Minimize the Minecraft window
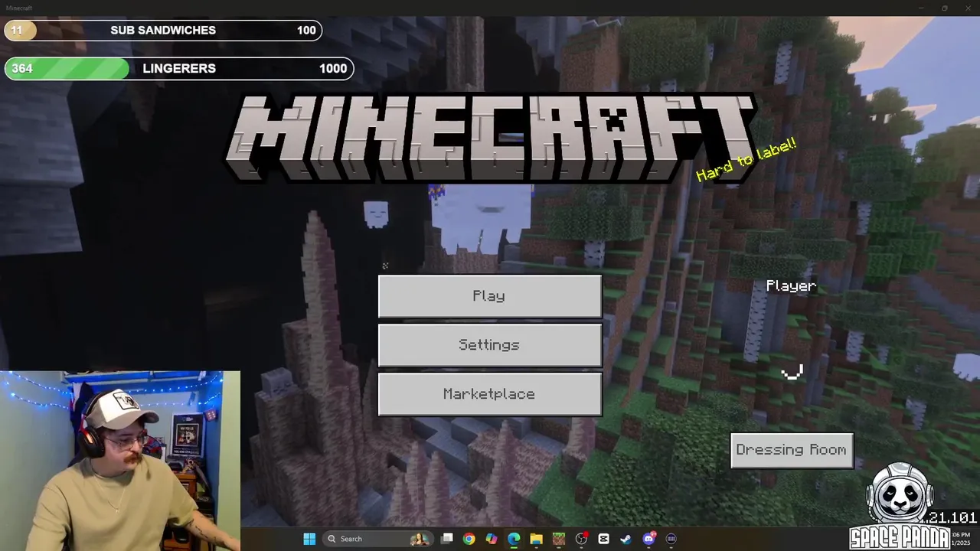The width and height of the screenshot is (980, 551). (x=921, y=8)
